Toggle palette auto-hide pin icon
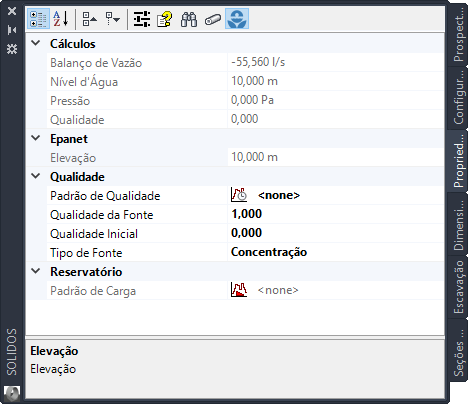Viewport: 468px width, 404px height. click(x=12, y=30)
